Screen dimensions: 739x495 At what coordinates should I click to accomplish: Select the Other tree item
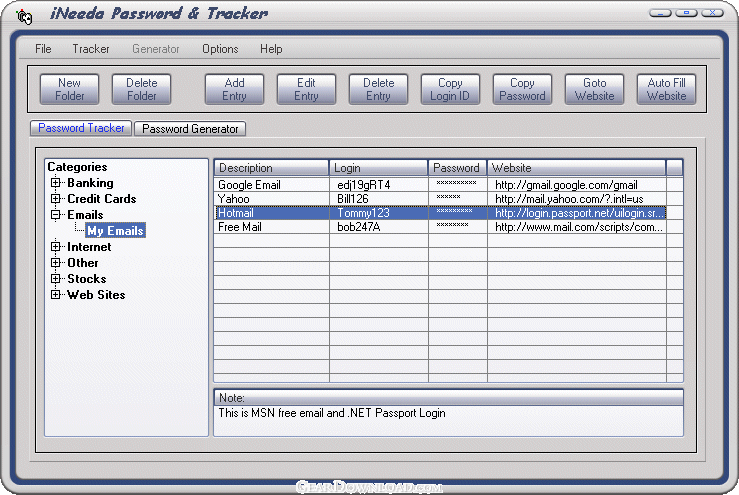[82, 263]
